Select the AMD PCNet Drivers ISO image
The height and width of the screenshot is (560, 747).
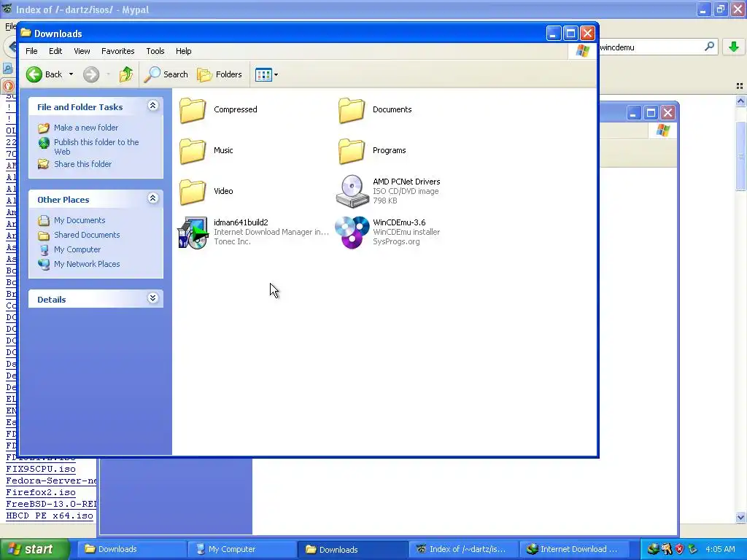point(388,192)
